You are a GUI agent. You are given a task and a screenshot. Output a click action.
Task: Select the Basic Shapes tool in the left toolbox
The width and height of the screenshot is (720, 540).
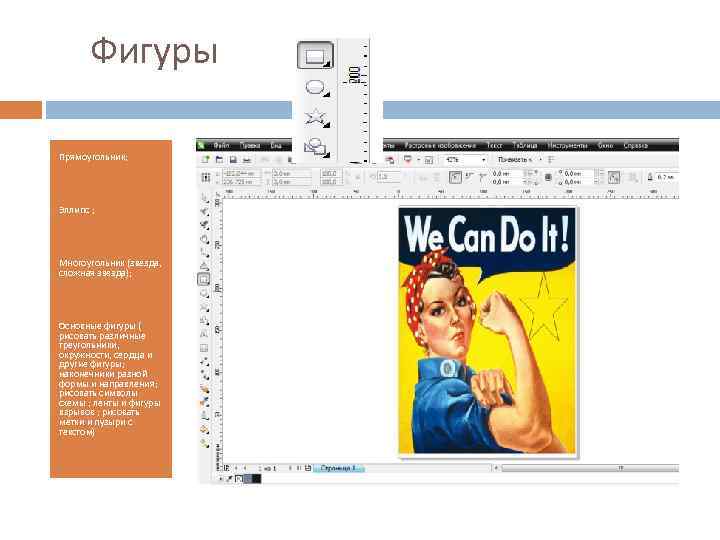point(204,321)
